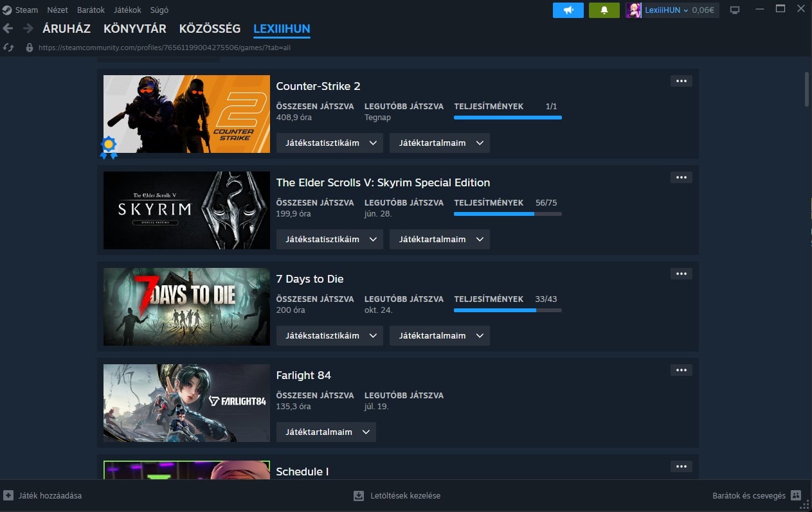Open the Nézet menu
The width and height of the screenshot is (812, 512).
pyautogui.click(x=58, y=10)
